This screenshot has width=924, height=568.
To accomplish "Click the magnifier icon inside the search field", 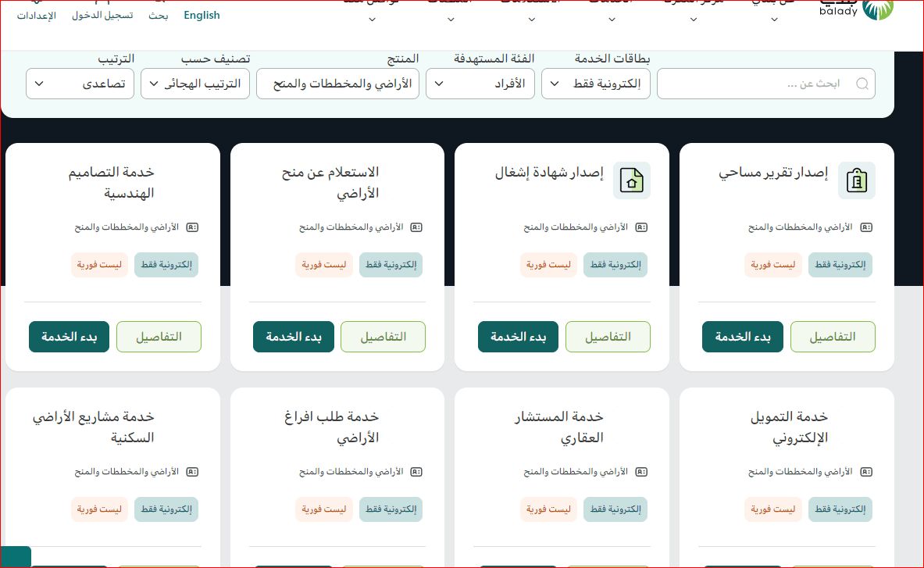I will click(x=862, y=83).
